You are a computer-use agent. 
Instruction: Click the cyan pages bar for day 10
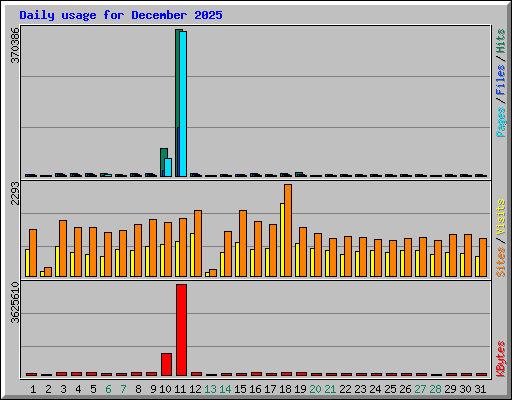point(168,167)
